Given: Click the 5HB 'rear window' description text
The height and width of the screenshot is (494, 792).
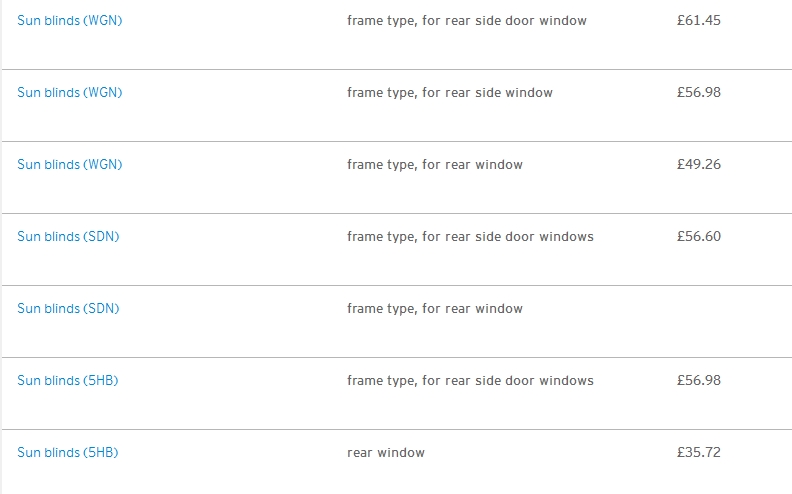Looking at the screenshot, I should tap(386, 453).
